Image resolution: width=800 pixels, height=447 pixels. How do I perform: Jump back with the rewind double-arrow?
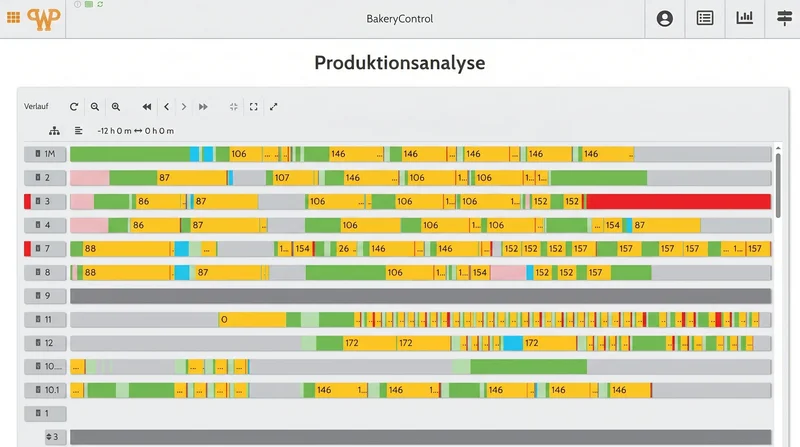[x=147, y=107]
